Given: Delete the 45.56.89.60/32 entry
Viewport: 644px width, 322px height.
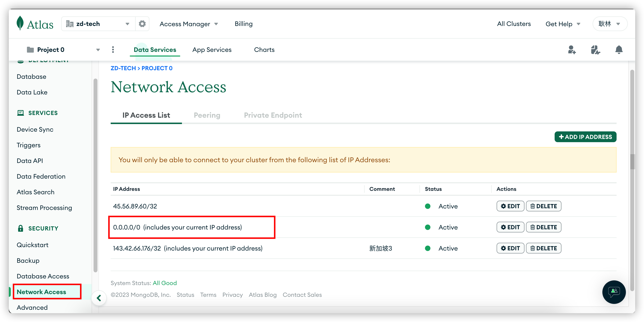Looking at the screenshot, I should [544, 206].
